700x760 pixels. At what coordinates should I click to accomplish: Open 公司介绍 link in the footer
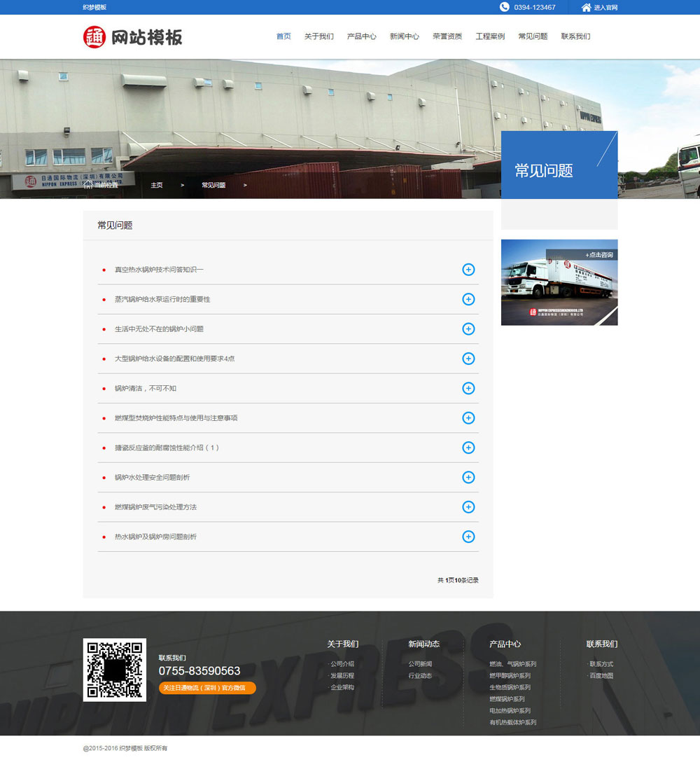342,664
